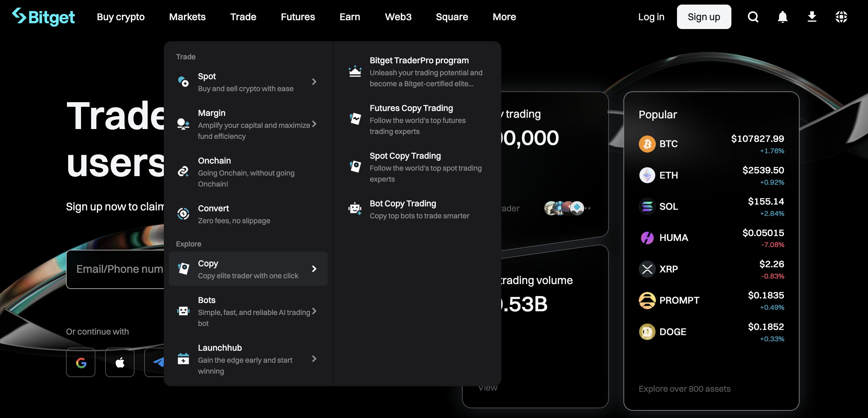Continue with Google icon
Image resolution: width=868 pixels, height=418 pixels.
click(81, 362)
